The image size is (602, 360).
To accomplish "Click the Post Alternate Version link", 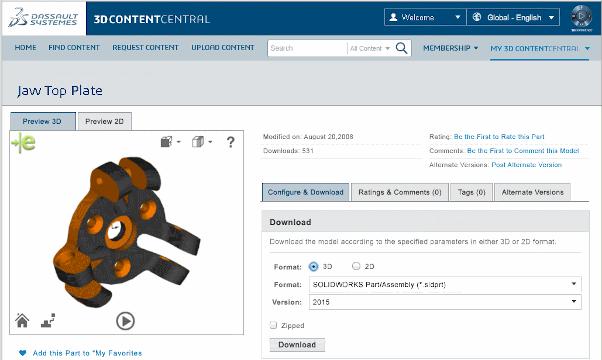I will pyautogui.click(x=526, y=165).
